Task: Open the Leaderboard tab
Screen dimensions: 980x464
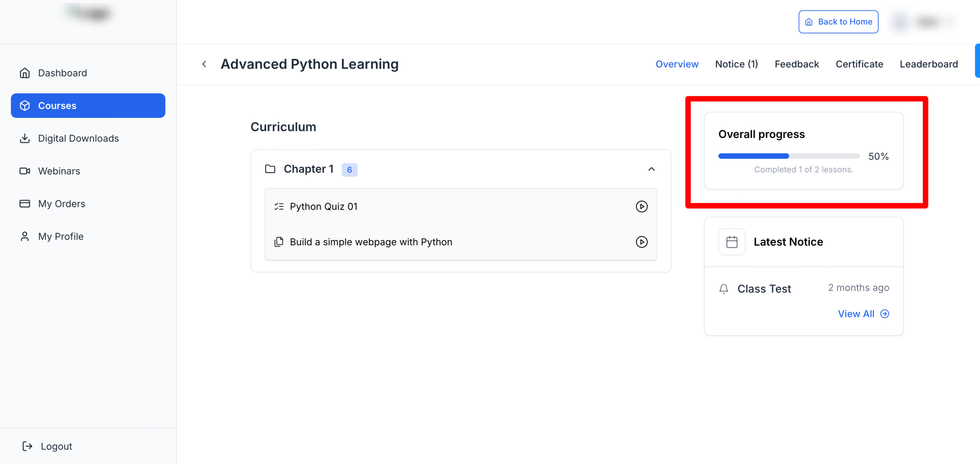Action: click(929, 64)
